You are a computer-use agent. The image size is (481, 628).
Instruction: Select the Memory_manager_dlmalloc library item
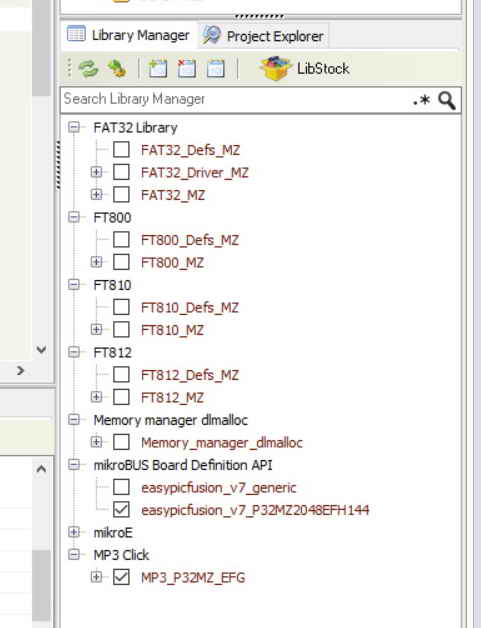tap(222, 443)
